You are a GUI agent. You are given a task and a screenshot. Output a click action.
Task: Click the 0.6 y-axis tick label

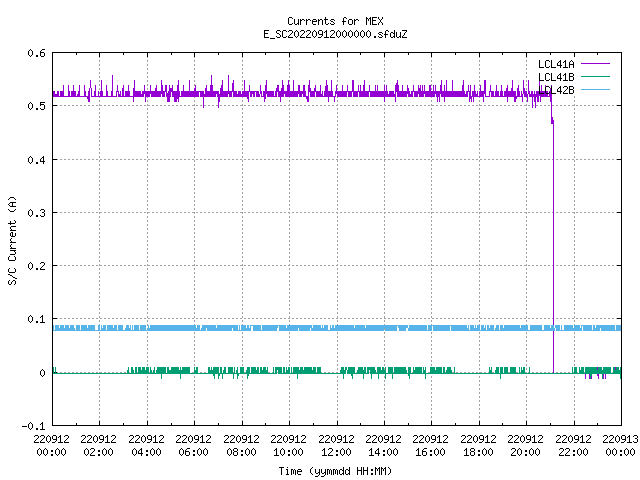coord(36,53)
